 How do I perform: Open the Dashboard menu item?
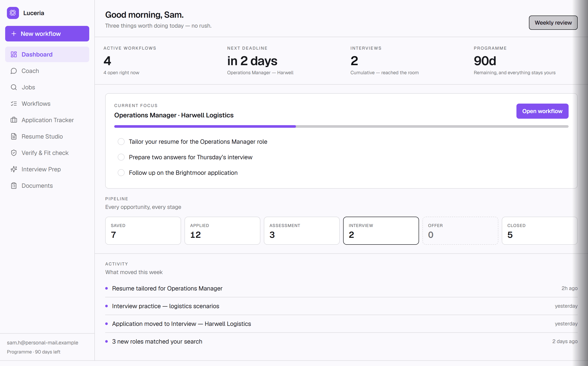coord(47,54)
